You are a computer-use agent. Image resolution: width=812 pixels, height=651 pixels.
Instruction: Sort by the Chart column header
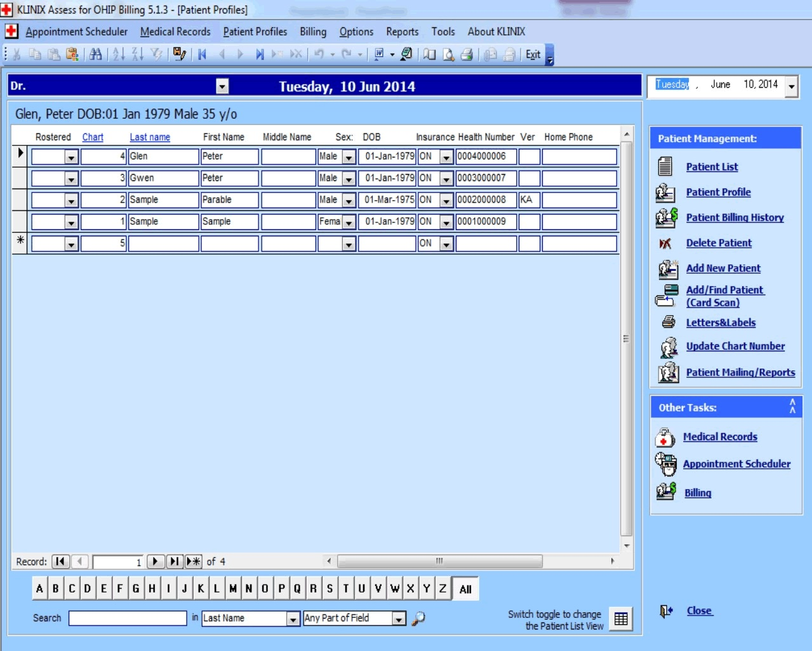point(93,137)
